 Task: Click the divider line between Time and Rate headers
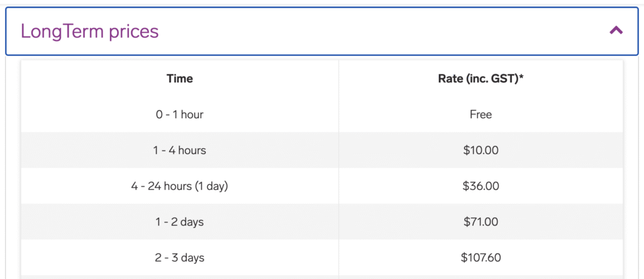[338, 79]
